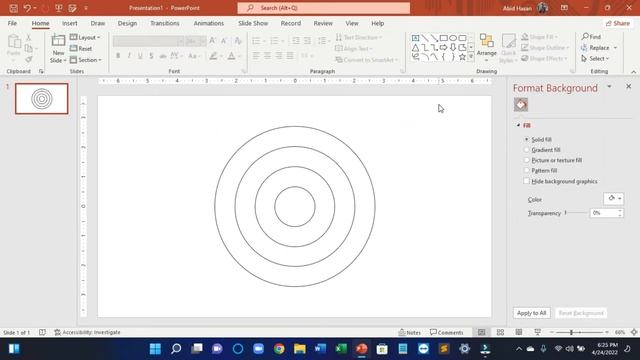Expand the shapes gallery More arrow

[x=471, y=57]
